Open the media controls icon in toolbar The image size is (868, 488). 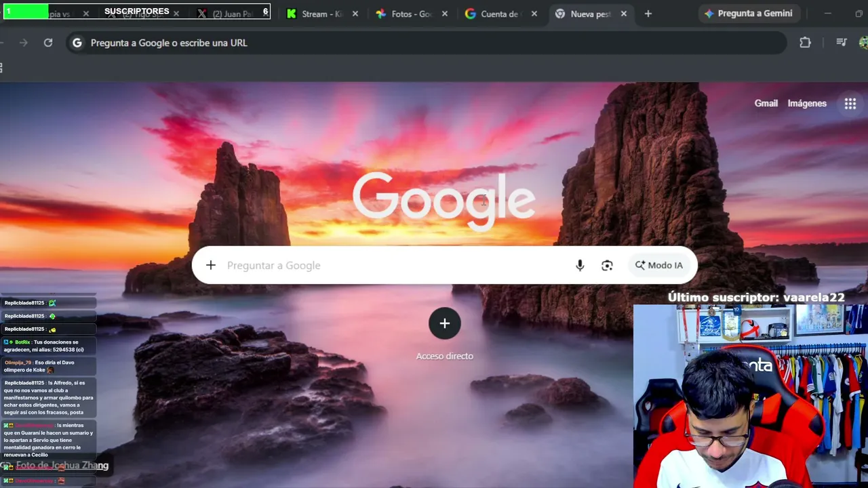842,43
